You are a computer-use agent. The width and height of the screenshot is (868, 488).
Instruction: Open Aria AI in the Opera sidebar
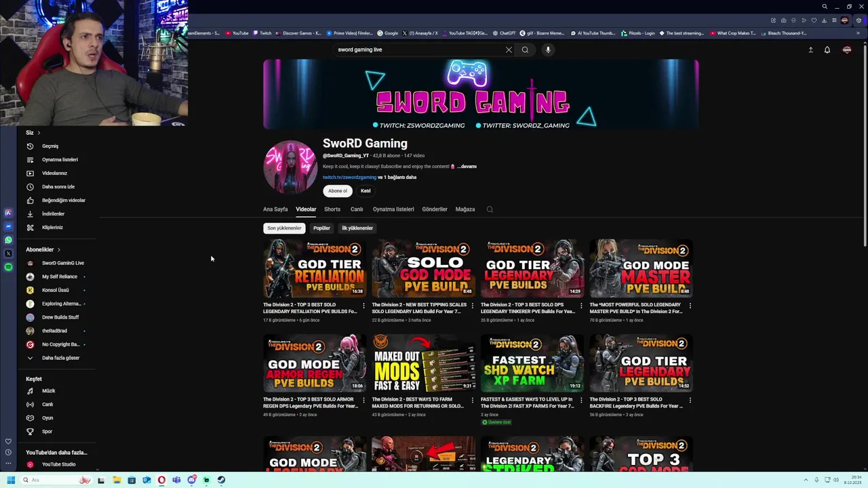(8, 213)
